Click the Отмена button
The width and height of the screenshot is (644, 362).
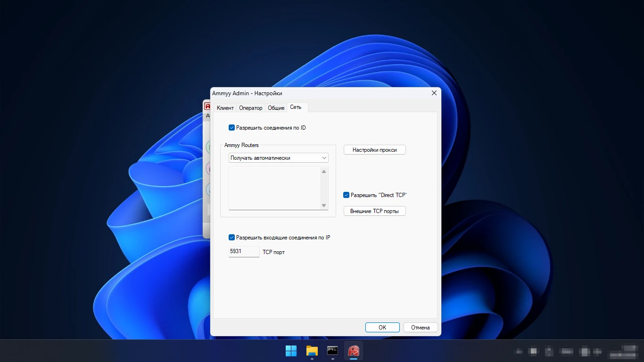pos(421,328)
